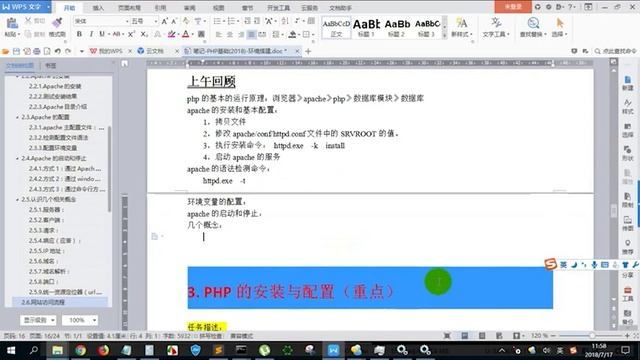Click the Windows Start button

[x=11, y=350]
